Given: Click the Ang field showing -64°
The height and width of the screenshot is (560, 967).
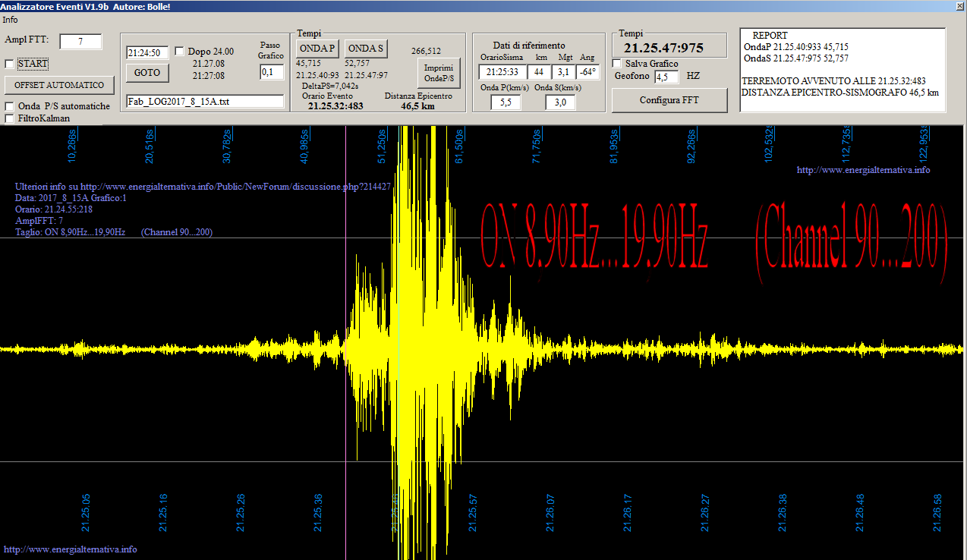Looking at the screenshot, I should click(x=587, y=73).
